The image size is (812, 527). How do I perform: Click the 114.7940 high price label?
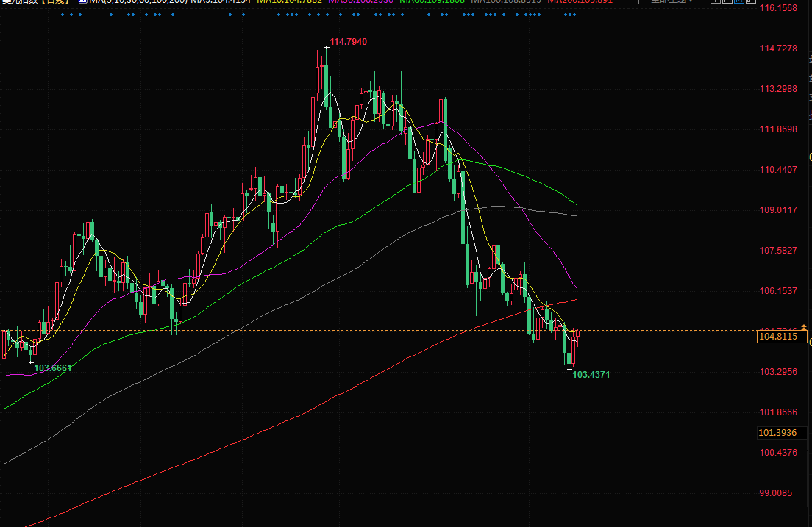point(348,43)
